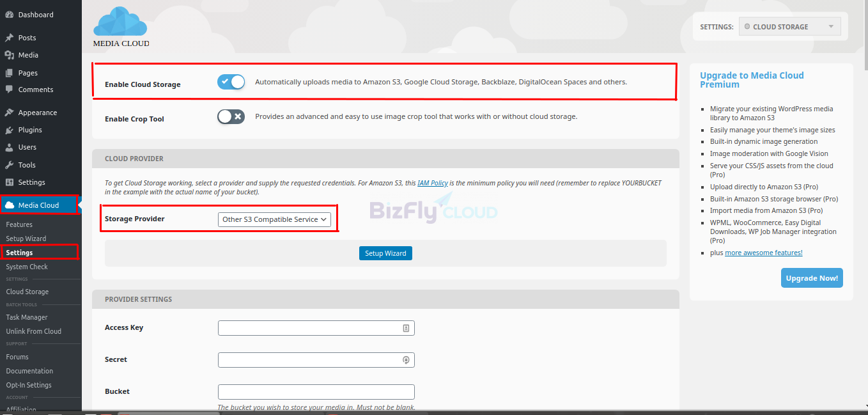
Task: Expand the Settings Cloud Storage selector
Action: (x=789, y=27)
